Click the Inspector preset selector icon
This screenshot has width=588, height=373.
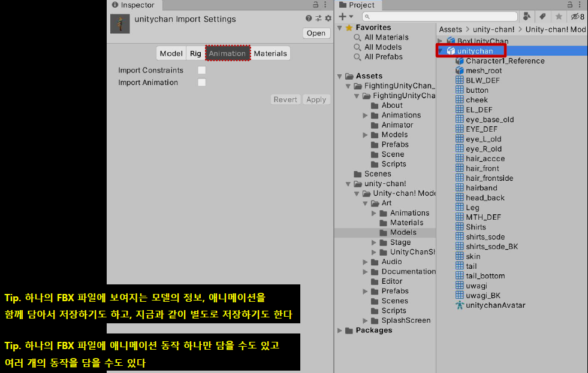point(318,19)
